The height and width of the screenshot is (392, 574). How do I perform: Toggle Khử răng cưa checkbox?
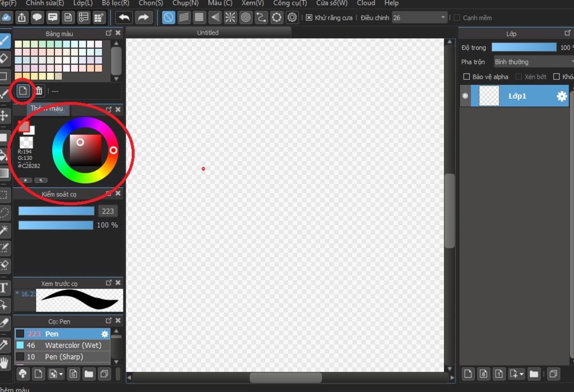[x=309, y=17]
